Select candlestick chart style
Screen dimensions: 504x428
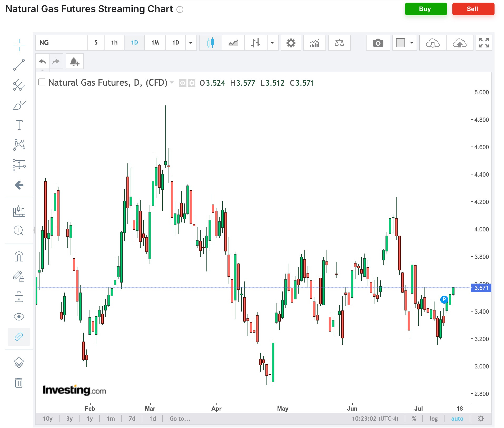(x=210, y=43)
